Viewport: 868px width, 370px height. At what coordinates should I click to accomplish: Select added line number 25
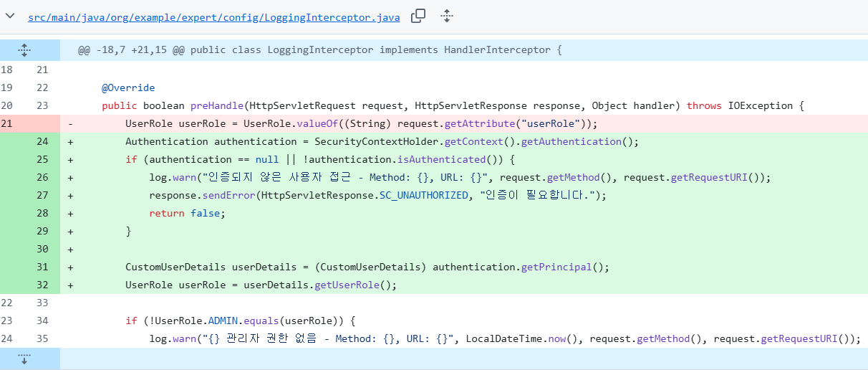[42, 159]
